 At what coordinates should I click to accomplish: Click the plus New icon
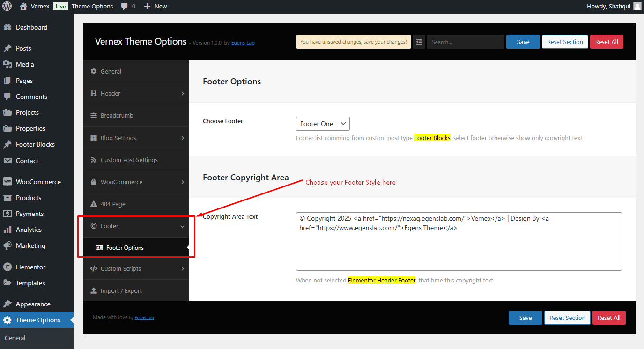[147, 7]
